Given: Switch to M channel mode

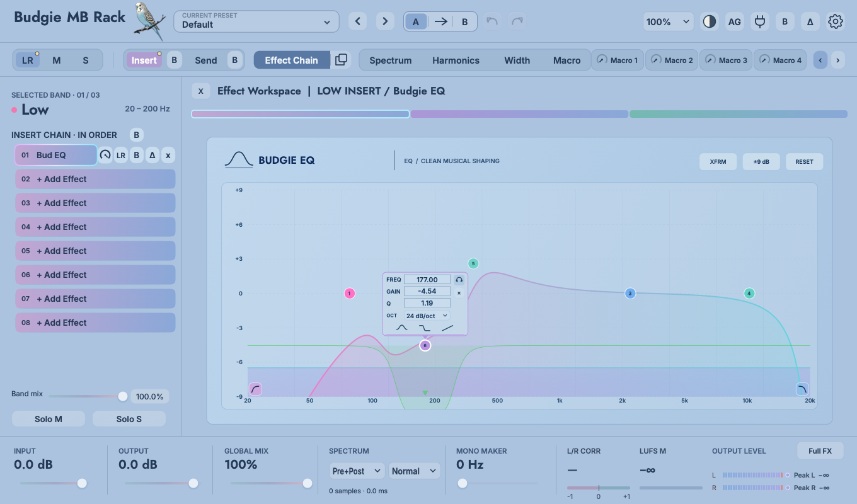Looking at the screenshot, I should click(57, 60).
